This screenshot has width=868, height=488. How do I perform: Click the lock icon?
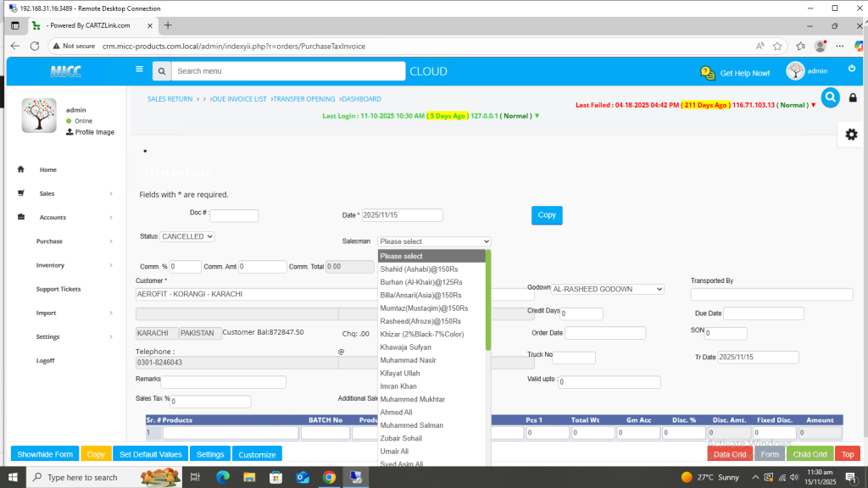[x=853, y=98]
